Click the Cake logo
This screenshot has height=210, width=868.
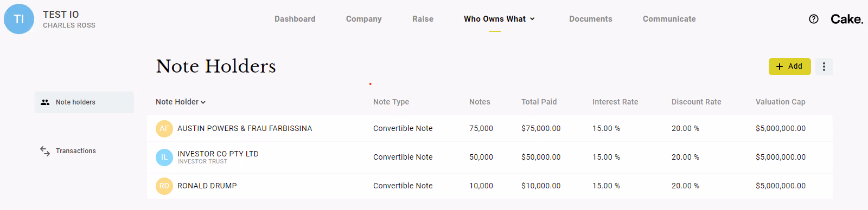click(x=847, y=19)
